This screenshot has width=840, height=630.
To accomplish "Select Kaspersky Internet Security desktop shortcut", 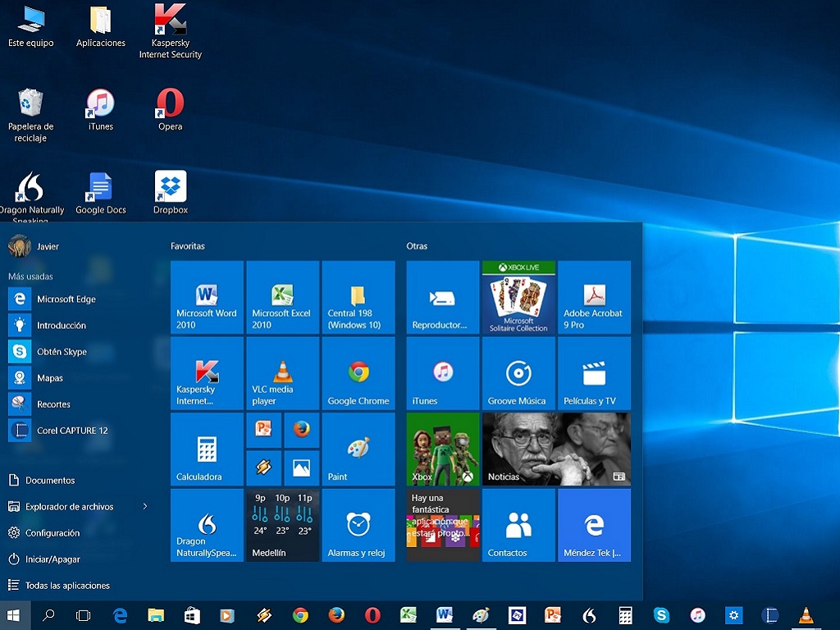I will click(171, 31).
